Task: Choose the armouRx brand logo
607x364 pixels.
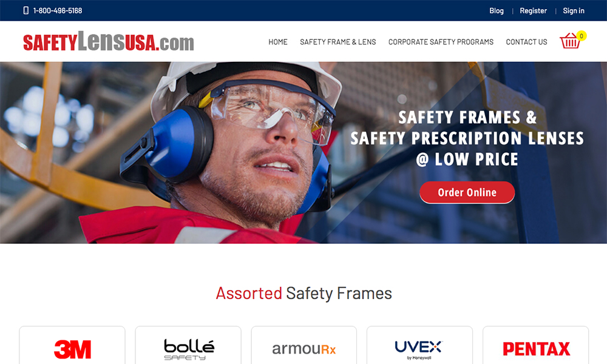Action: [x=304, y=345]
